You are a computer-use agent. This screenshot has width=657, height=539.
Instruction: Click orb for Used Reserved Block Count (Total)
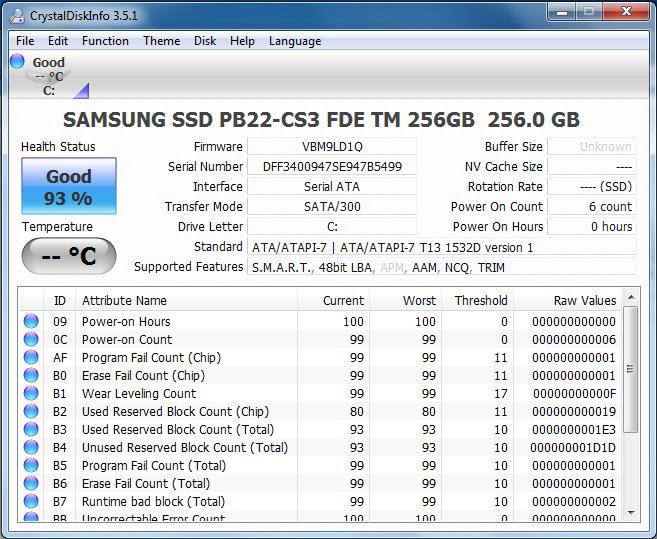click(x=31, y=429)
